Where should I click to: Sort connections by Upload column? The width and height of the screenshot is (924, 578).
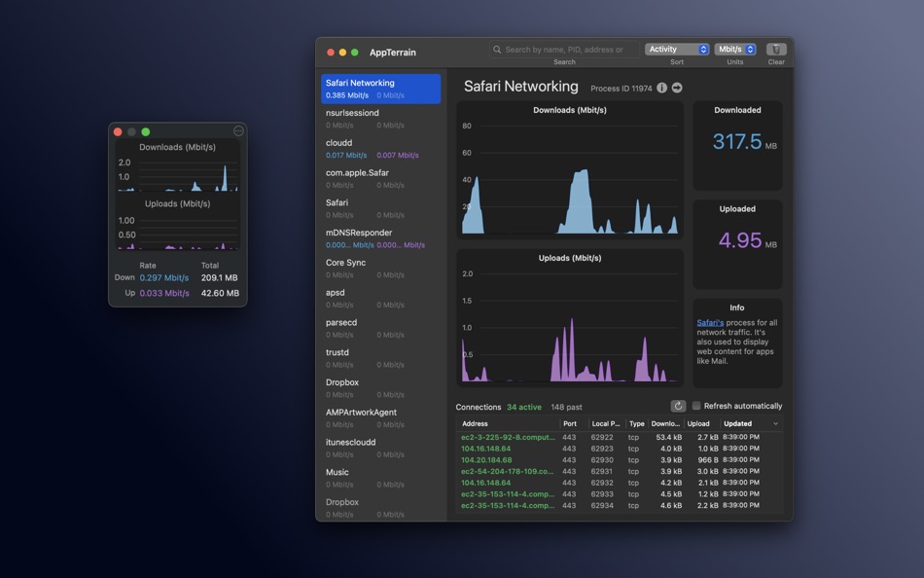coord(702,423)
